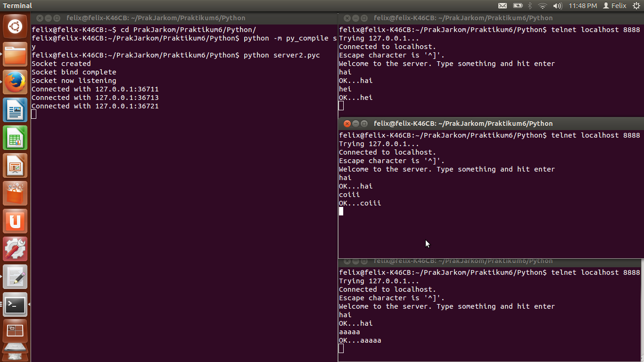Open the sound volume indicator menu
This screenshot has height=362, width=644.
tap(558, 6)
